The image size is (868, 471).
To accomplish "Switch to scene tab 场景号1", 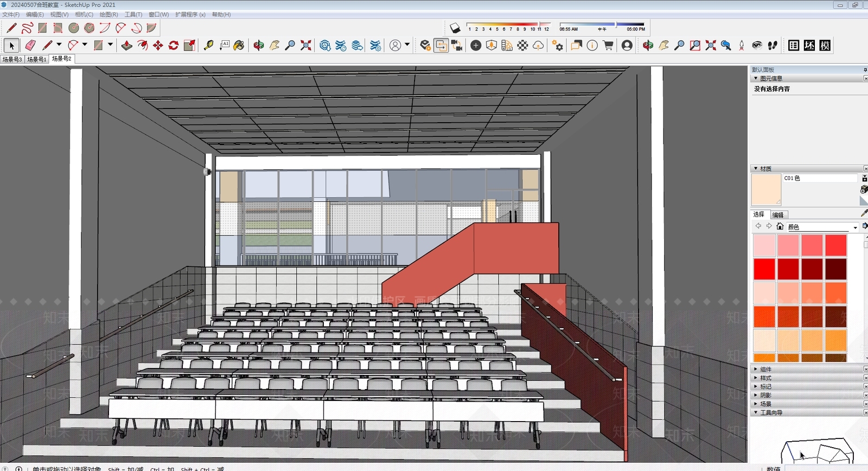I will pyautogui.click(x=37, y=59).
